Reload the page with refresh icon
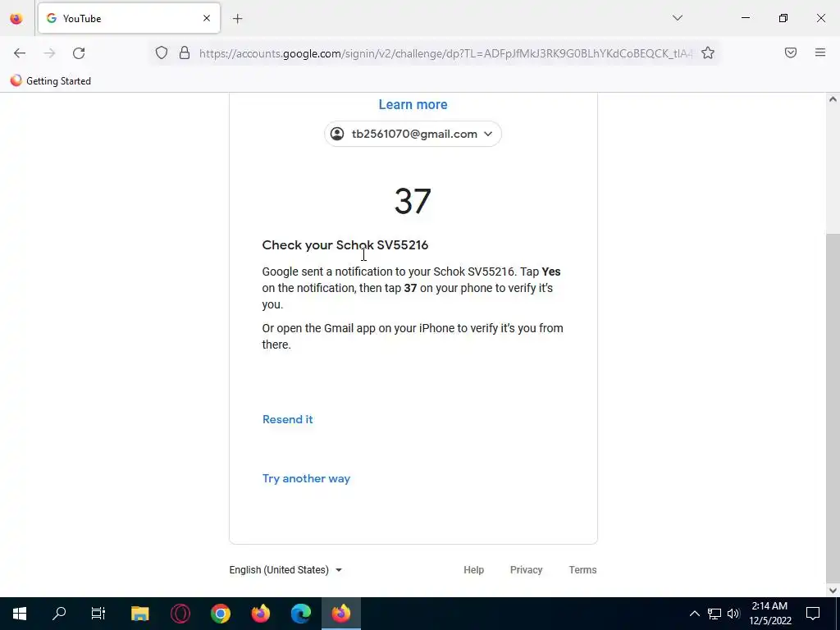The width and height of the screenshot is (840, 630). (x=79, y=53)
